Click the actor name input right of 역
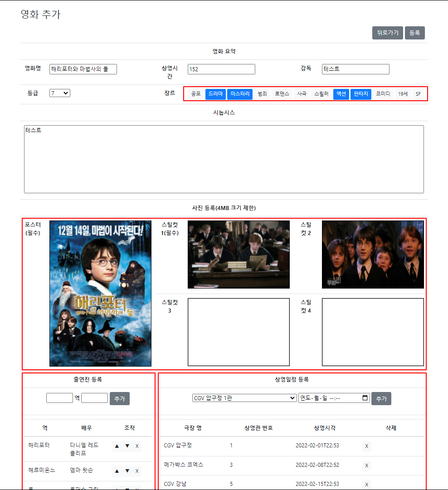 95,398
